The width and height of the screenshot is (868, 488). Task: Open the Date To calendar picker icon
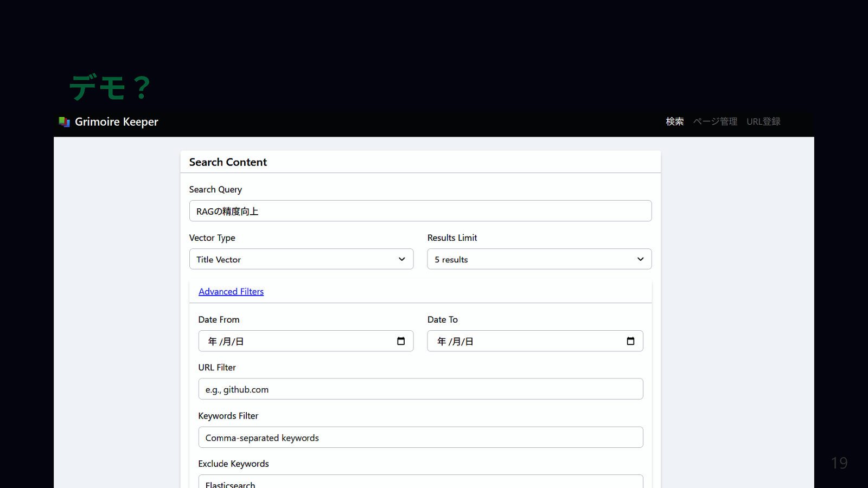(x=630, y=341)
